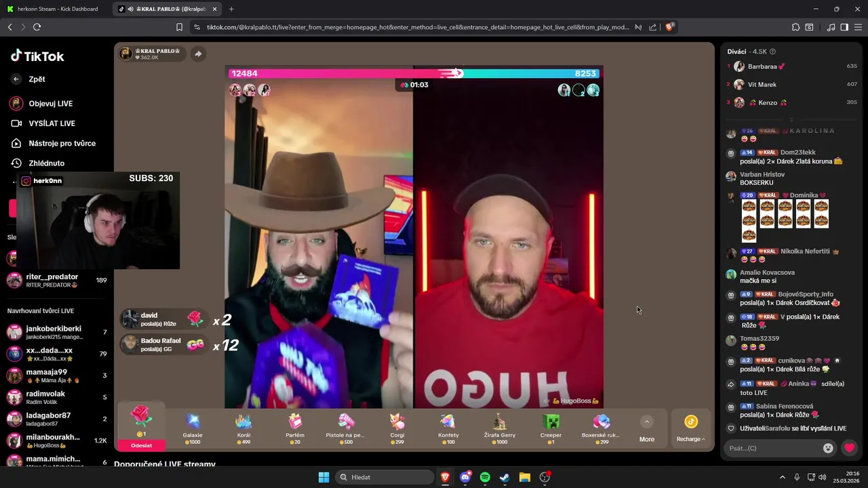868x488 pixels.
Task: Send a like with heart button
Action: click(849, 448)
